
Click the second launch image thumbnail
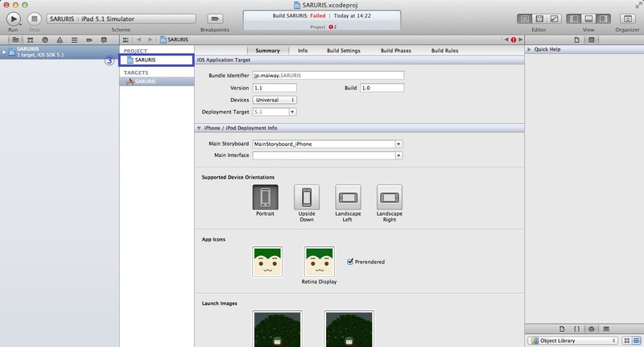[349, 329]
